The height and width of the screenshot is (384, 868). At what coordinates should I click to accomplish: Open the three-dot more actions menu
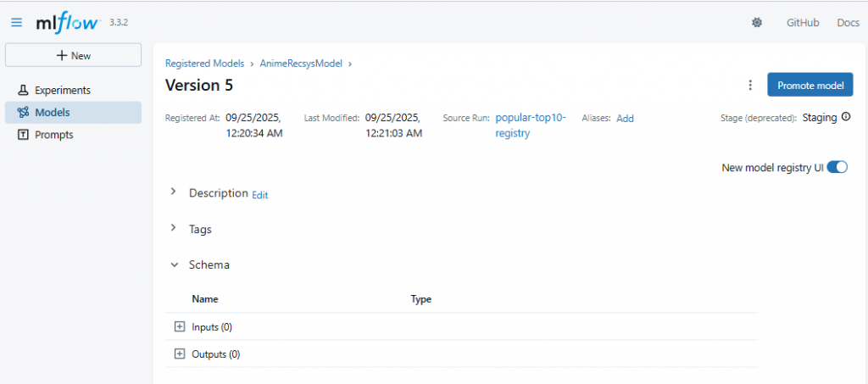[x=750, y=86]
